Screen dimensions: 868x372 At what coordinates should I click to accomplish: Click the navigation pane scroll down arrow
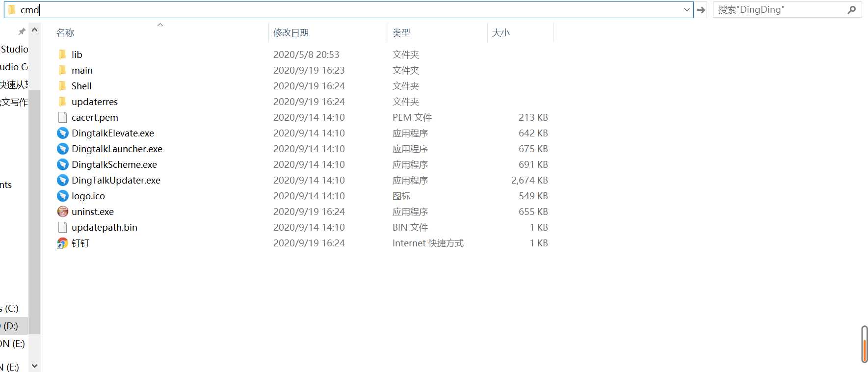[x=34, y=366]
